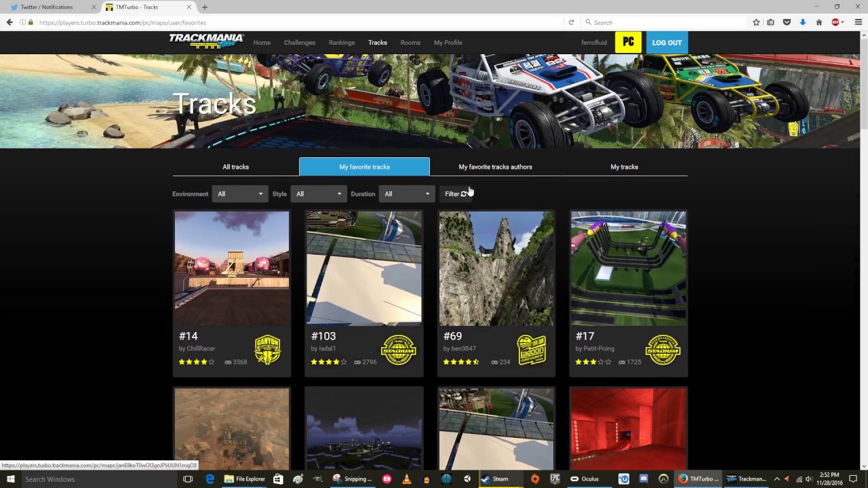Screen dimensions: 868x488
Task: Click the Trackmania Turbo logo
Action: coord(206,41)
